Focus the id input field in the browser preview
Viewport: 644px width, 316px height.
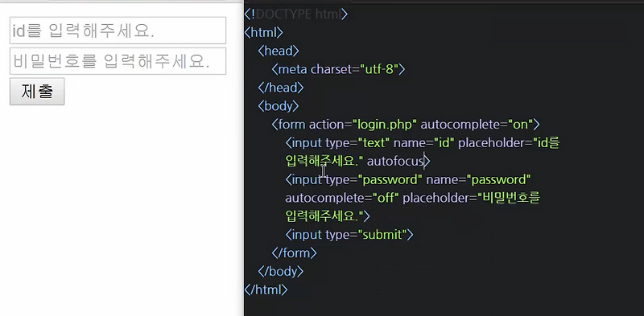pos(118,31)
